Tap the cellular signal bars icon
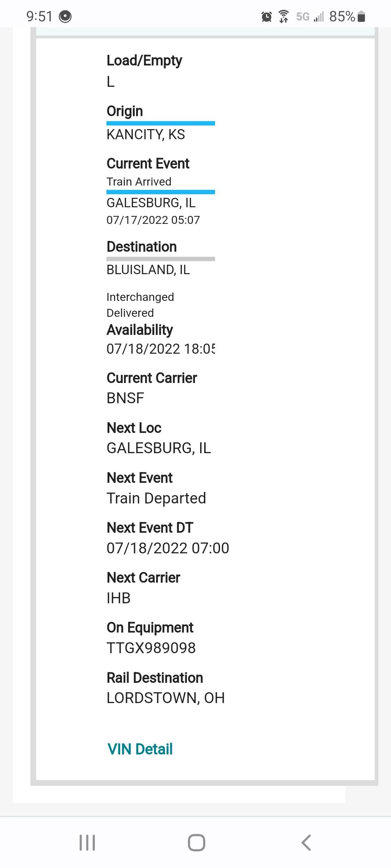 click(319, 17)
